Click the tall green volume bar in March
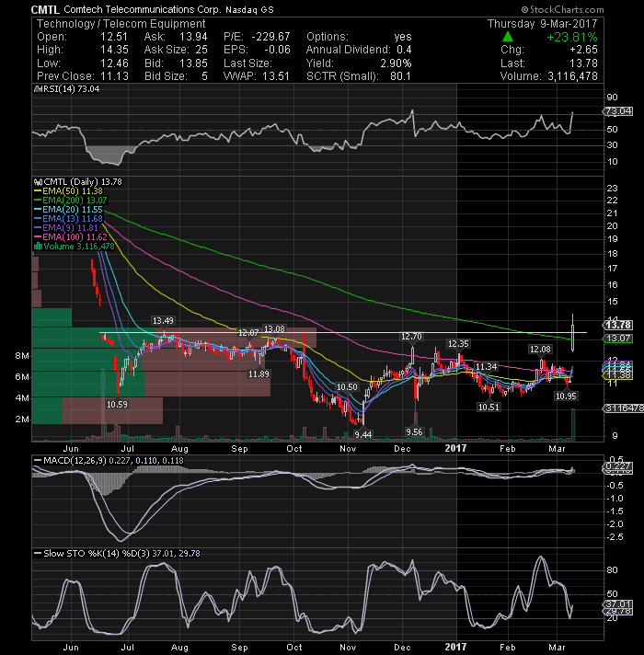 pyautogui.click(x=573, y=425)
